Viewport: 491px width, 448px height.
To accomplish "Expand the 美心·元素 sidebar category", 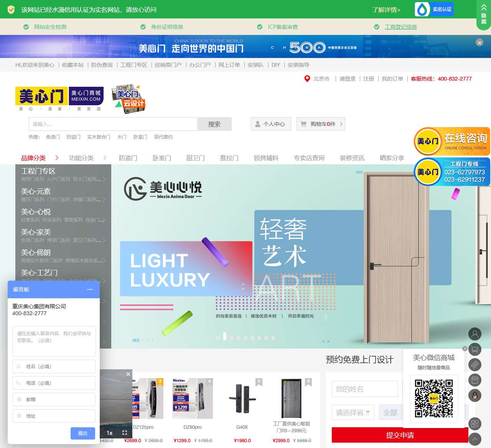I will pos(63,195).
